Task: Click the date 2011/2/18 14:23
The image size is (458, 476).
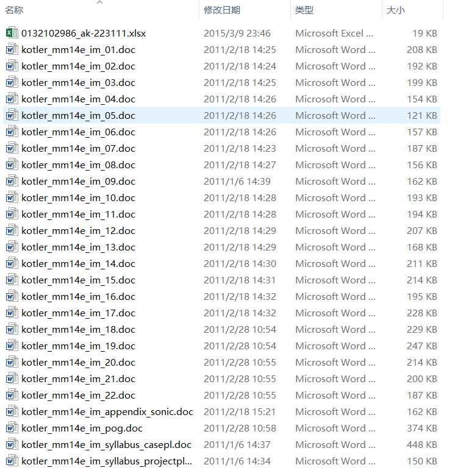Action: [x=240, y=149]
